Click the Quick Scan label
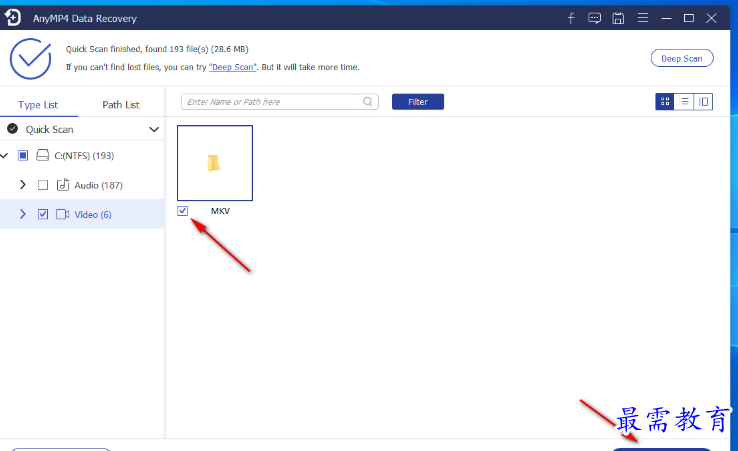The height and width of the screenshot is (451, 738). (49, 129)
